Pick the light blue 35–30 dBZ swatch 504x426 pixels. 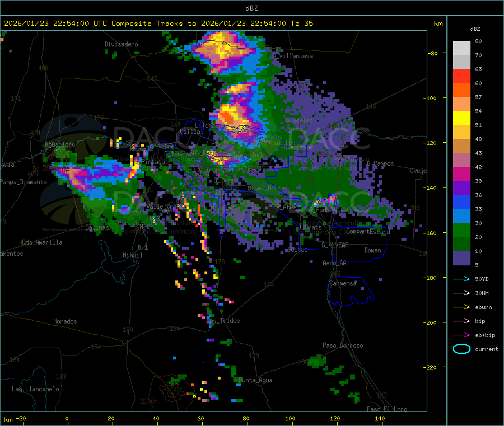pos(461,216)
